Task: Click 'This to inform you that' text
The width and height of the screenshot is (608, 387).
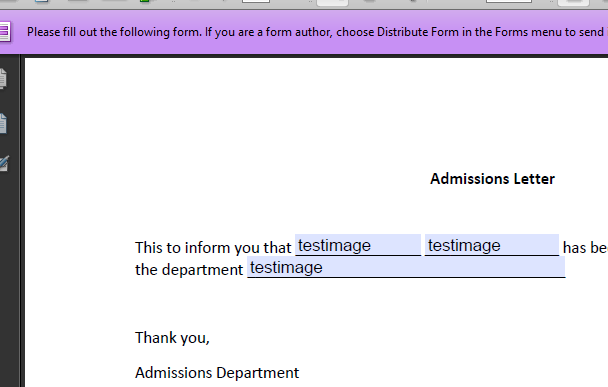Action: pos(213,248)
